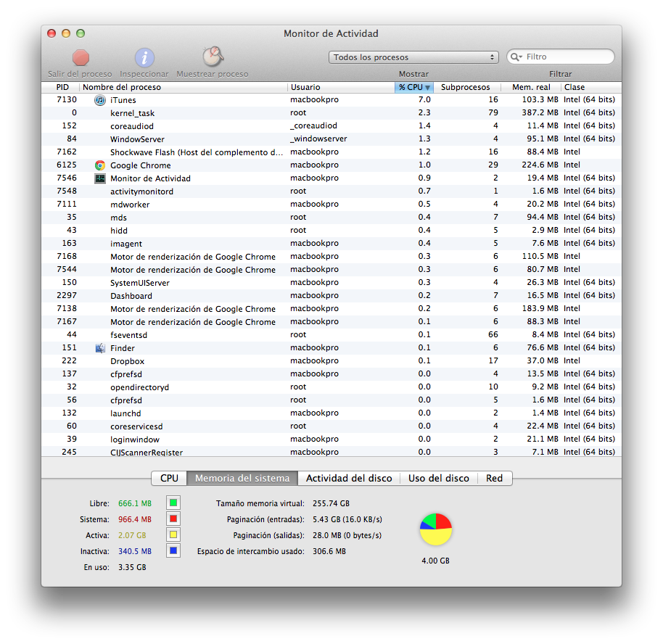
Task: Select the Dropbox process row
Action: (331, 361)
